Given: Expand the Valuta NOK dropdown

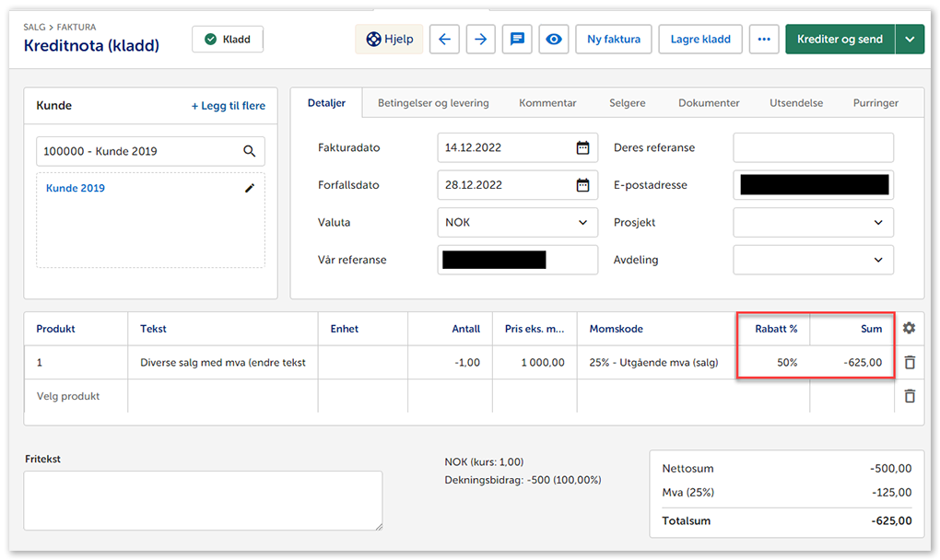Looking at the screenshot, I should click(x=582, y=223).
